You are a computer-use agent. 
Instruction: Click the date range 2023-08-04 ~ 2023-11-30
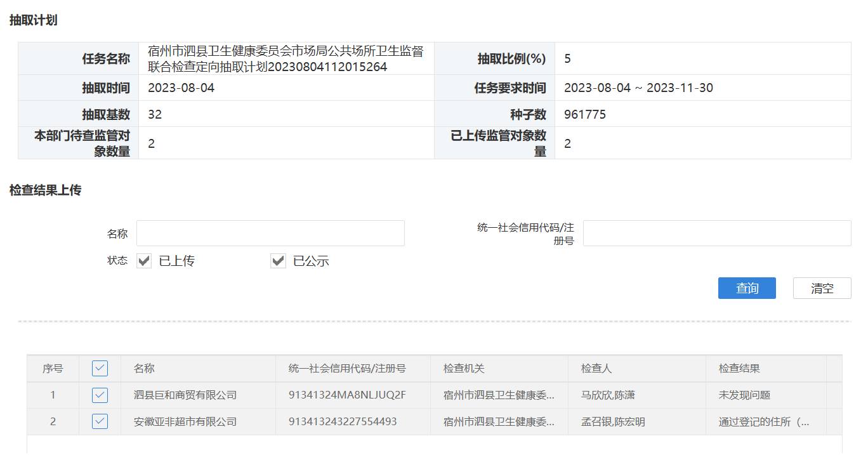tap(638, 88)
